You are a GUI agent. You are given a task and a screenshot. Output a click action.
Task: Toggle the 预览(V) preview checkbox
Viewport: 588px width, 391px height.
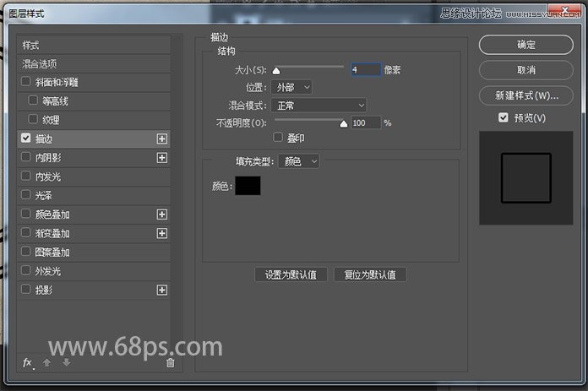[504, 117]
